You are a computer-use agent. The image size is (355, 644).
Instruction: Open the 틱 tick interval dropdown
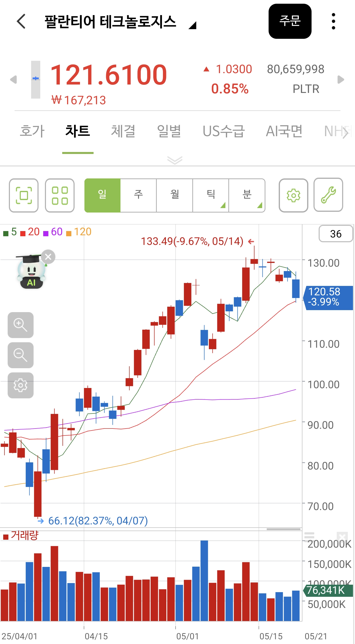211,195
